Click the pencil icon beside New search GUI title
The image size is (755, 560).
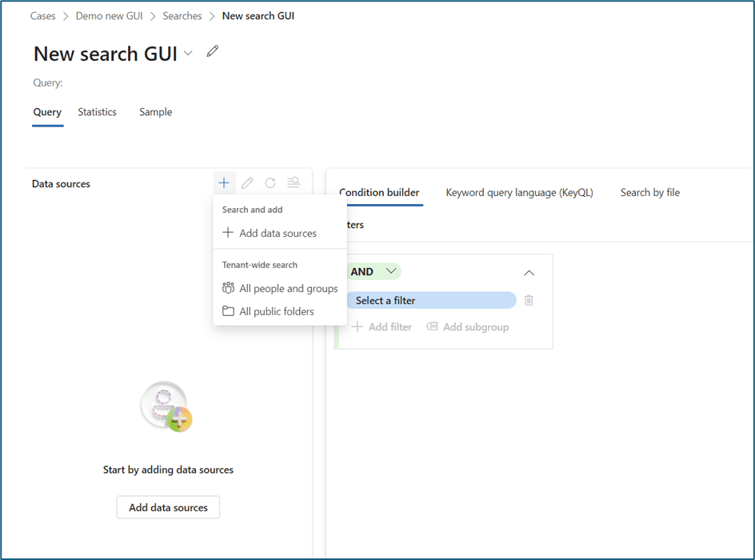click(x=212, y=50)
